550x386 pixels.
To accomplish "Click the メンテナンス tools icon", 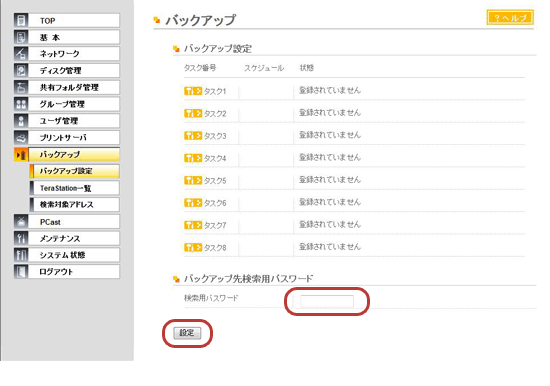I will [21, 239].
